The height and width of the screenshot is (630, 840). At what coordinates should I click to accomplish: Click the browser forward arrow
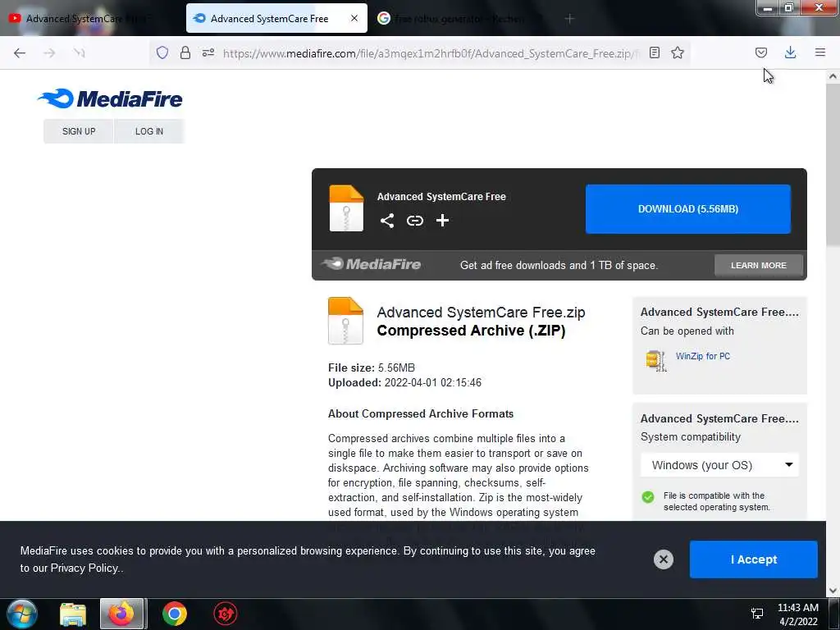49,52
